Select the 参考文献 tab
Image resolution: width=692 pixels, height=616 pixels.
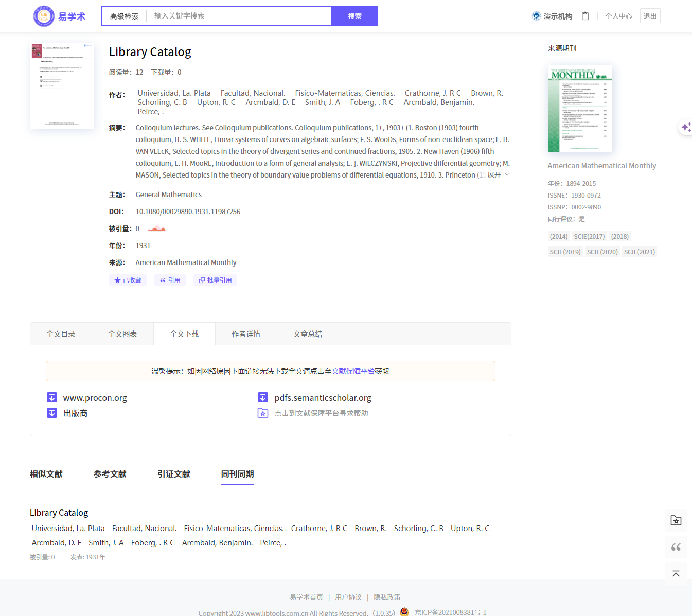coord(110,474)
